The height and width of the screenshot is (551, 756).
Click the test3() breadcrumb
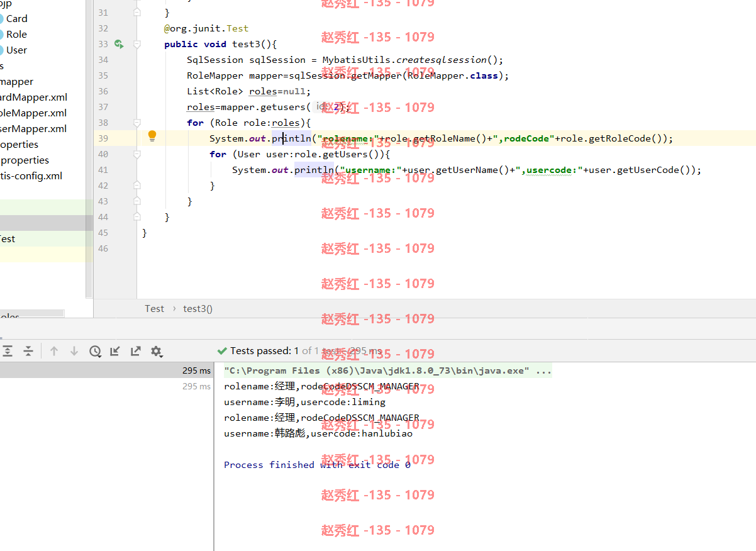[x=198, y=309]
